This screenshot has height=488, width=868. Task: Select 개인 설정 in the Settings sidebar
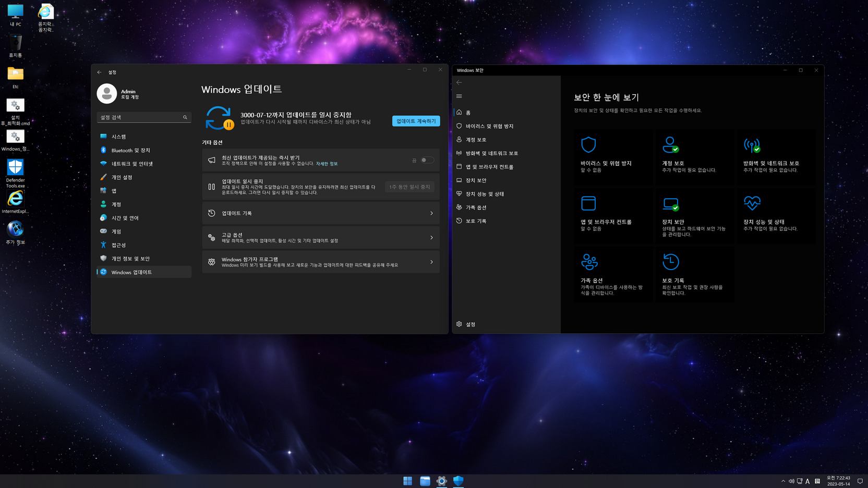(144, 177)
